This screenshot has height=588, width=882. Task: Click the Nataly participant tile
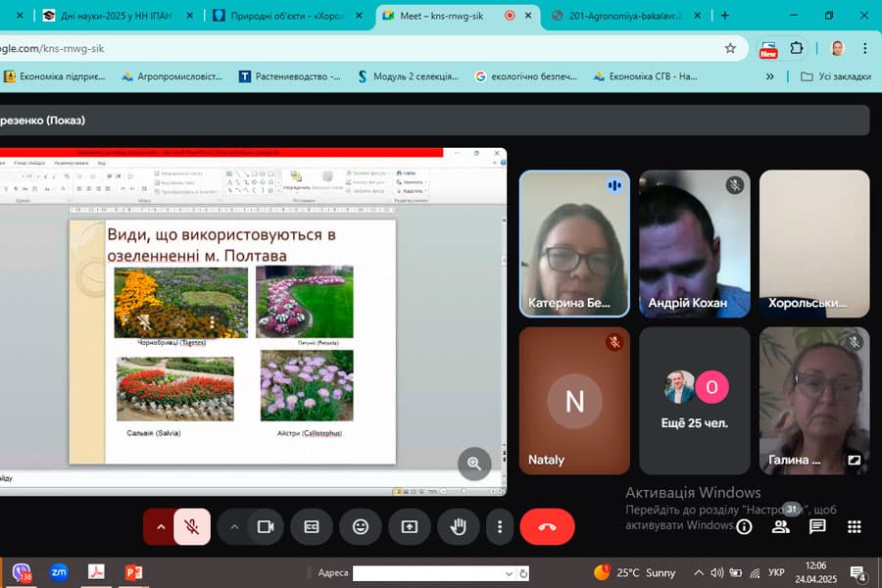click(x=574, y=401)
